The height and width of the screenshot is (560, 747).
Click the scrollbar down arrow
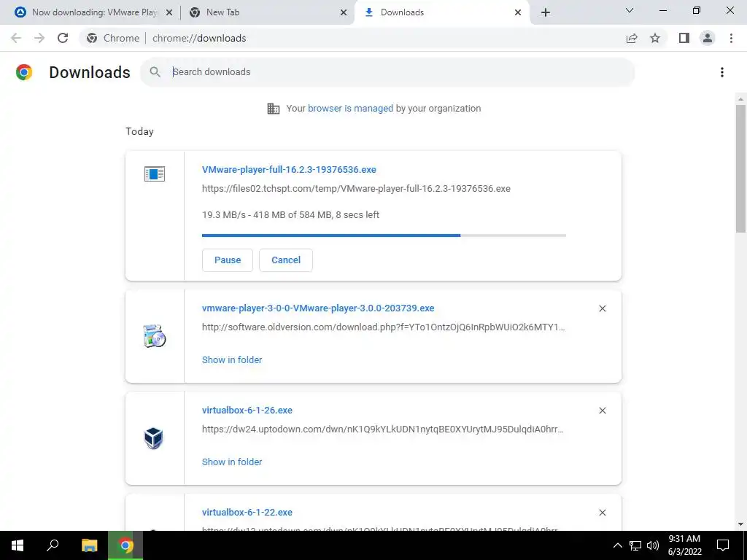click(x=740, y=524)
